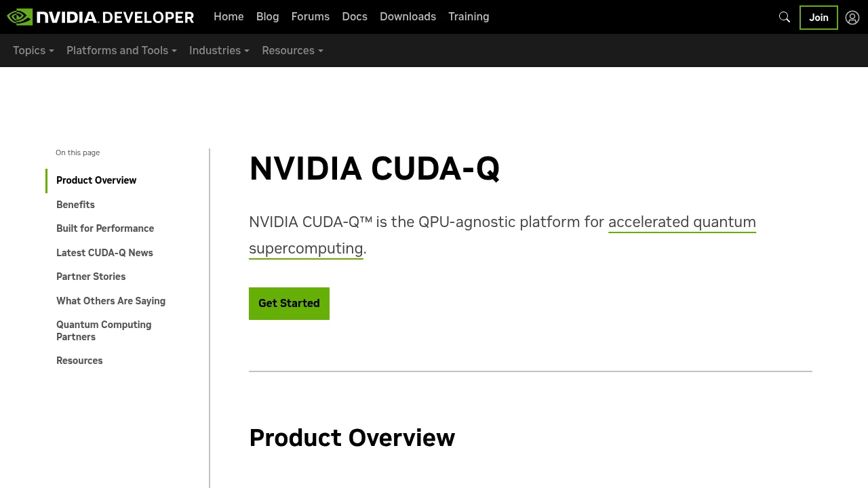Click the Join button
The image size is (868, 488).
point(818,18)
